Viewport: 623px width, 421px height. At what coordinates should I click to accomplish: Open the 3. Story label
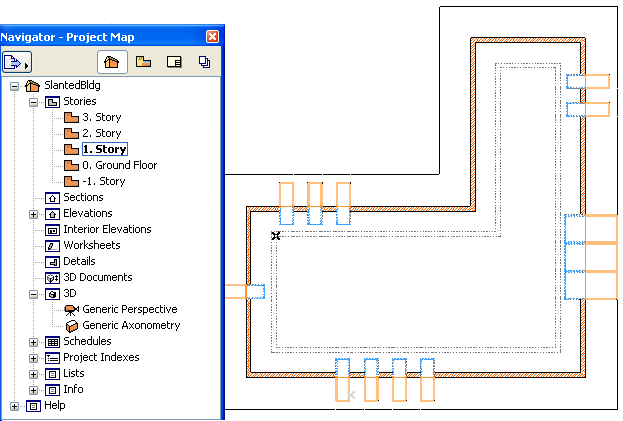click(x=102, y=118)
